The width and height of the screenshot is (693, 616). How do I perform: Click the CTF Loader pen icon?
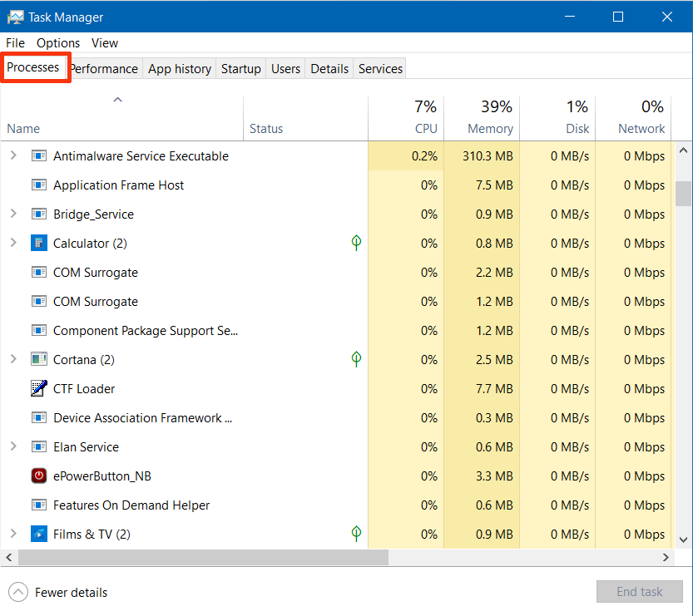pyautogui.click(x=39, y=388)
